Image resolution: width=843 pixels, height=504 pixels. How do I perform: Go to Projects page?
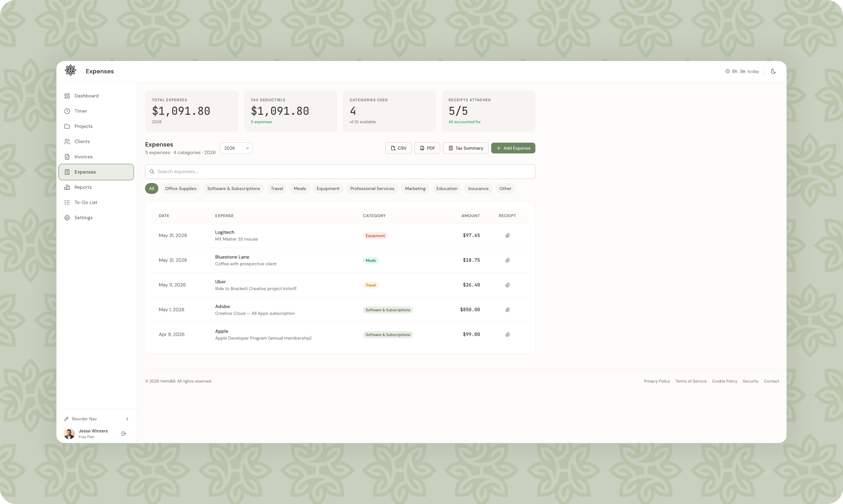(96, 126)
